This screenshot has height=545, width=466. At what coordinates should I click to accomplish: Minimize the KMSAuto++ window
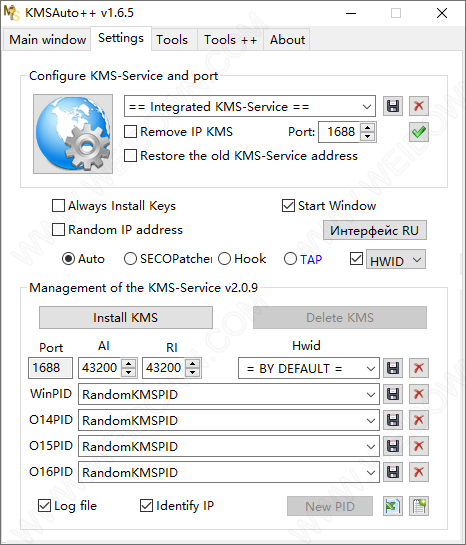351,13
